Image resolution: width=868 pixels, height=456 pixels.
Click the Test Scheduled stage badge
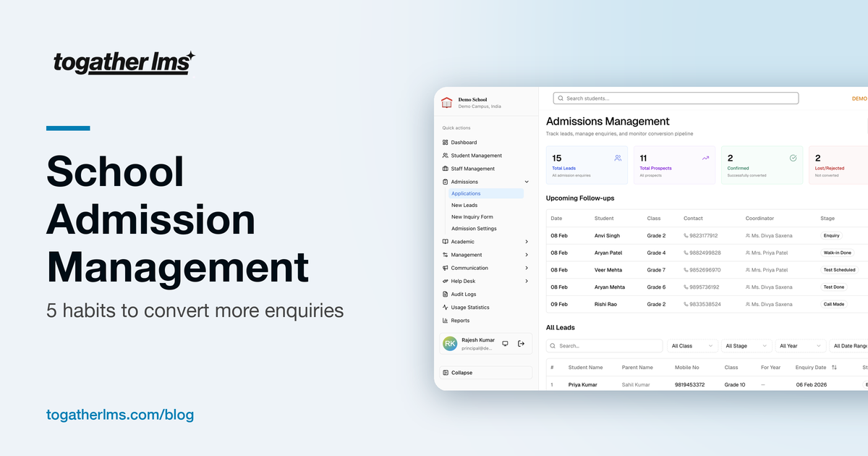pos(839,270)
